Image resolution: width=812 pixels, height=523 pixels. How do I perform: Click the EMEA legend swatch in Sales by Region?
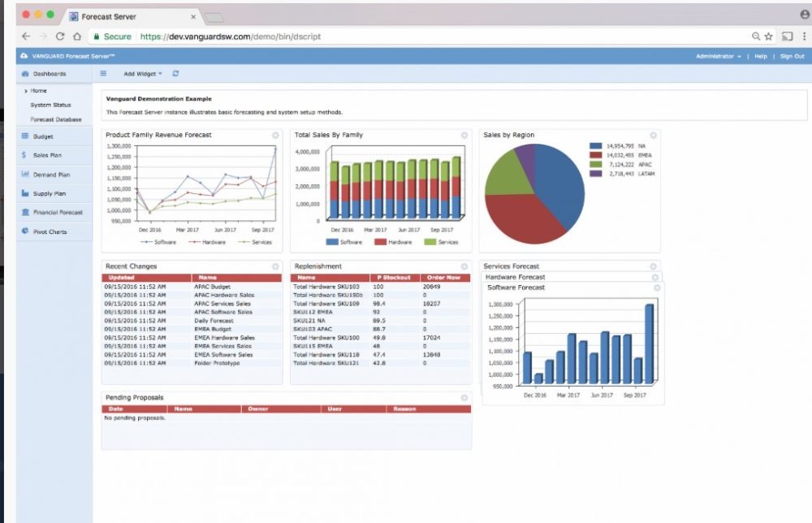coord(595,155)
